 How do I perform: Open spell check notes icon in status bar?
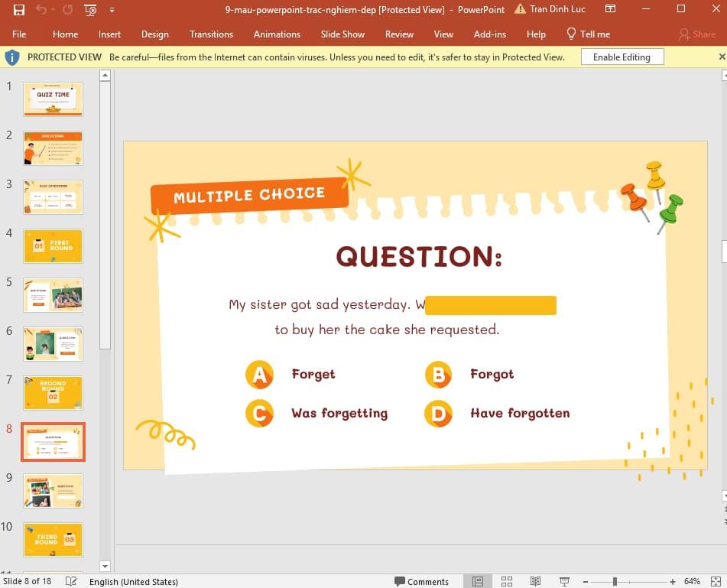coord(71,581)
